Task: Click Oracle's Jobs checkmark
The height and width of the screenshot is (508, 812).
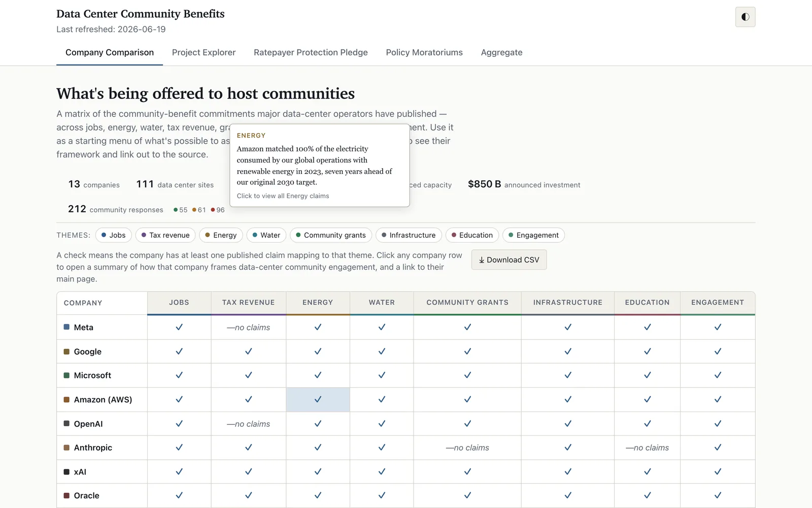Action: 179,496
